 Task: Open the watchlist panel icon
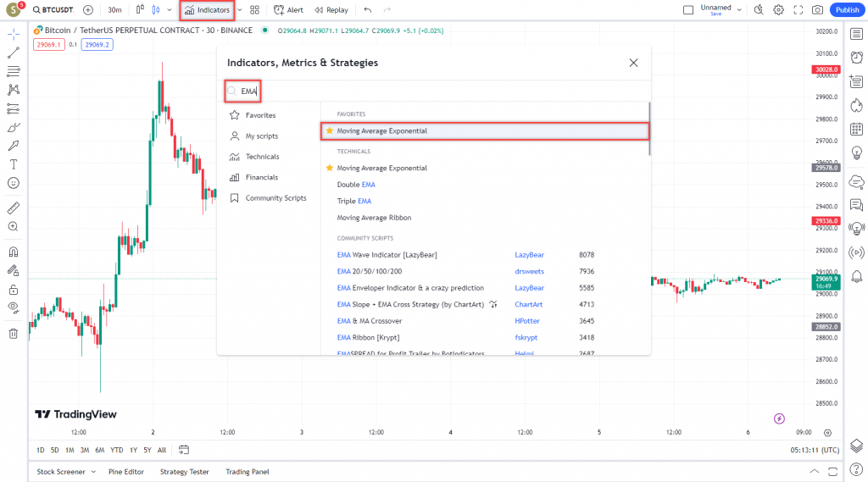pos(856,34)
